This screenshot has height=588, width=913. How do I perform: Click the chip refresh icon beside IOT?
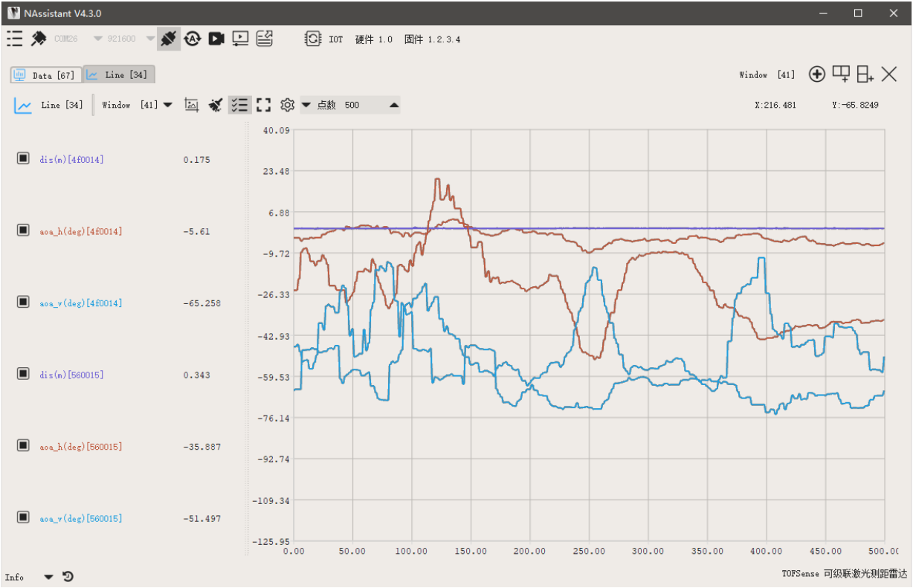tap(313, 39)
